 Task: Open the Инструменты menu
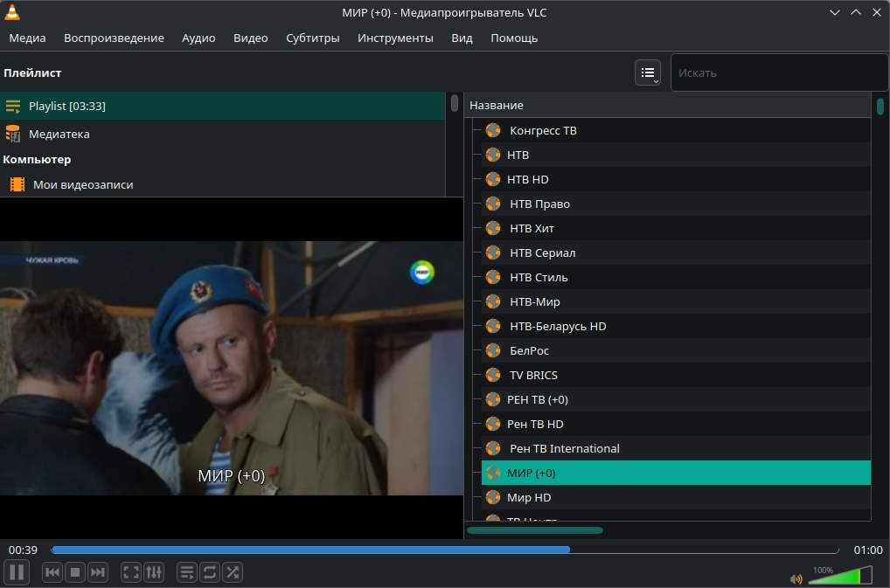(395, 38)
